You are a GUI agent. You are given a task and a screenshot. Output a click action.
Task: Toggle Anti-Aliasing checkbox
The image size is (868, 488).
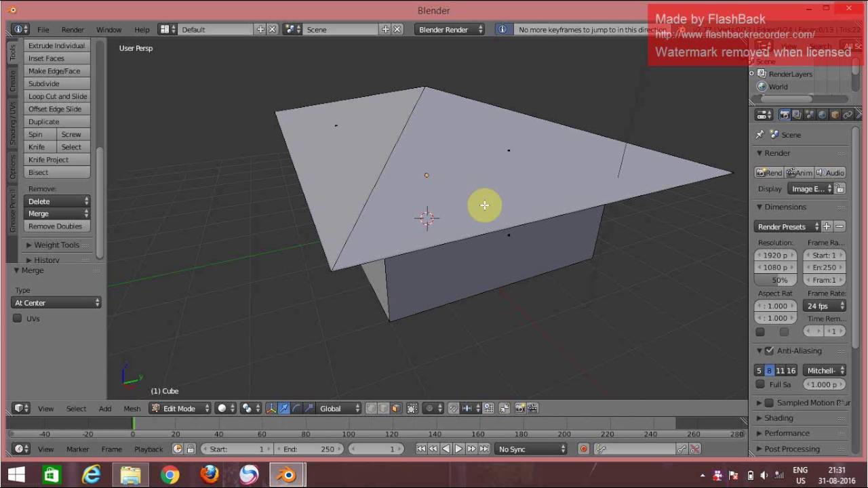click(x=769, y=350)
